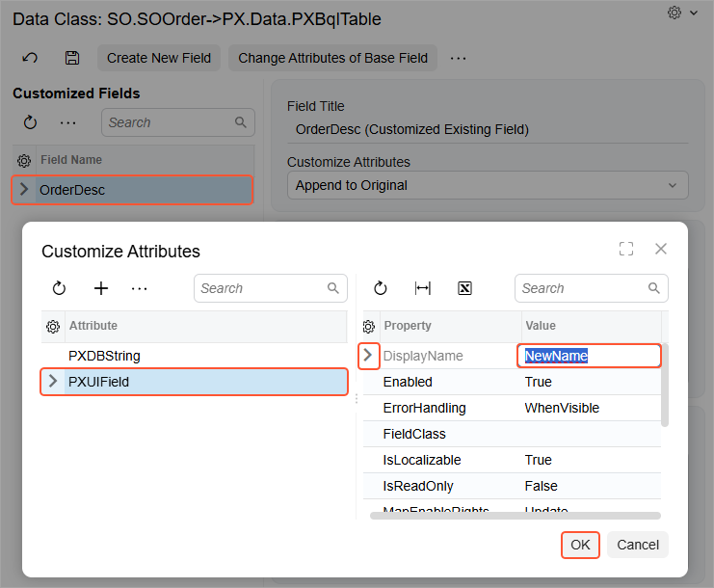Image resolution: width=714 pixels, height=588 pixels.
Task: Click the property grid vertical scrollbar
Action: (665, 385)
